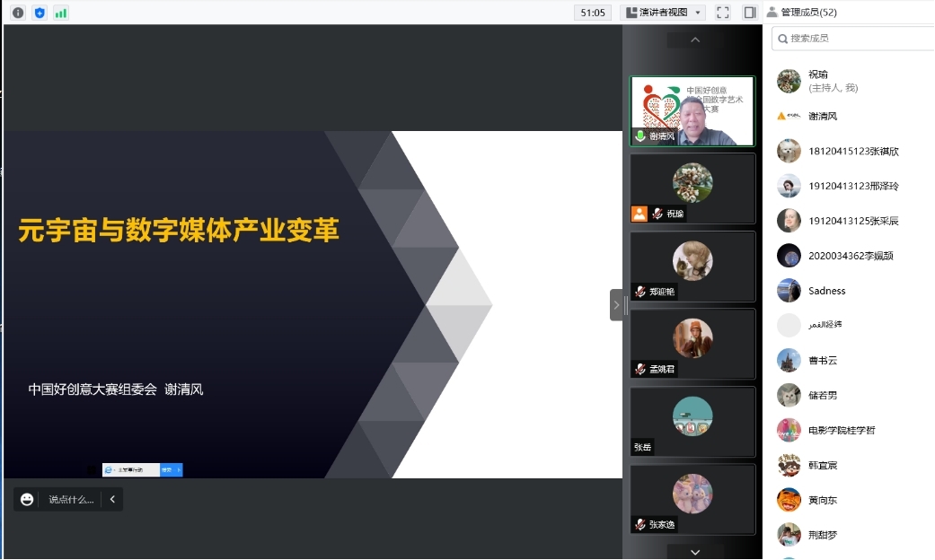The width and height of the screenshot is (935, 560).
Task: Click 谢清风's green microphone icon
Action: click(x=640, y=136)
